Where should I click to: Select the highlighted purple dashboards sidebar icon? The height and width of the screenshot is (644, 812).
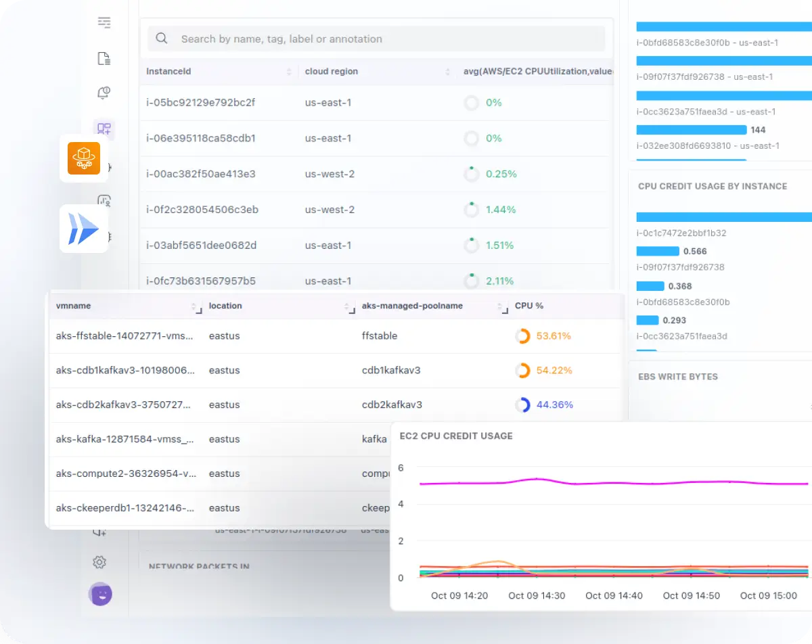coord(104,129)
